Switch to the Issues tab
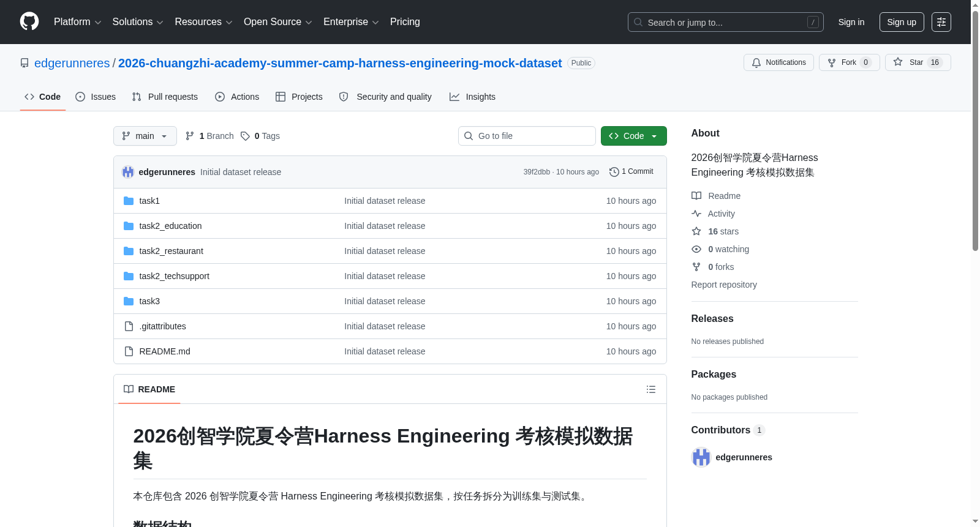Image resolution: width=980 pixels, height=527 pixels. (96, 97)
